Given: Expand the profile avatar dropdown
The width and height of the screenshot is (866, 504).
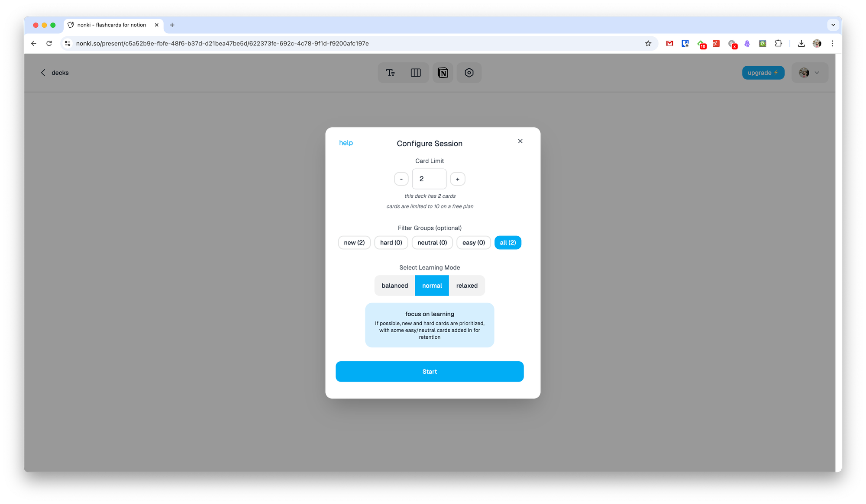Looking at the screenshot, I should [810, 73].
